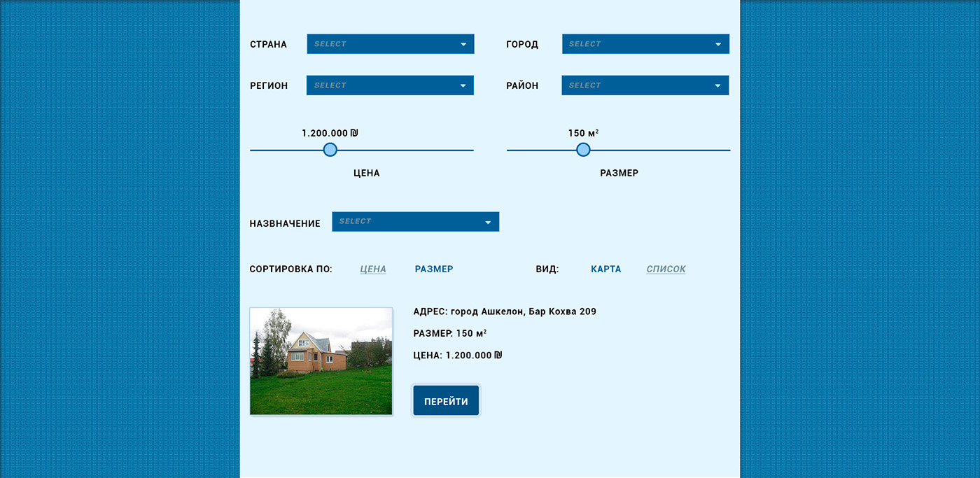Image resolution: width=980 pixels, height=478 pixels.
Task: Open the СТРАНА select dropdown
Action: (x=391, y=44)
